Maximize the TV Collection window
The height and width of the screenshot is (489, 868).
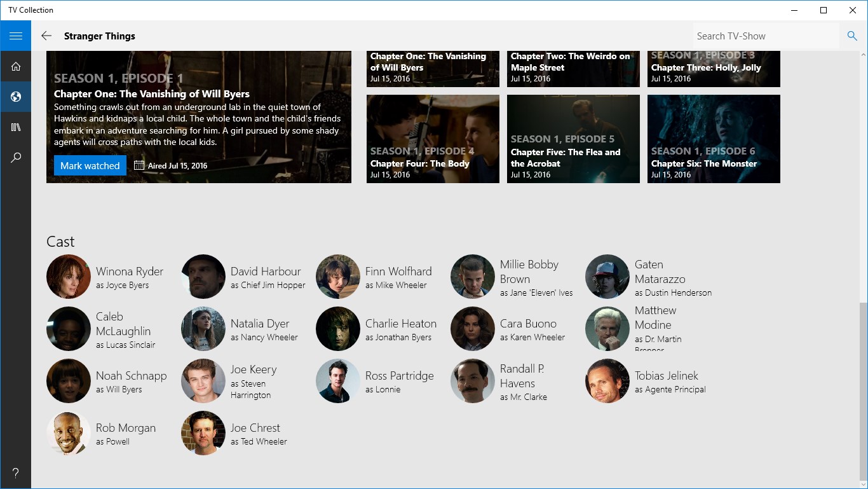tap(824, 10)
